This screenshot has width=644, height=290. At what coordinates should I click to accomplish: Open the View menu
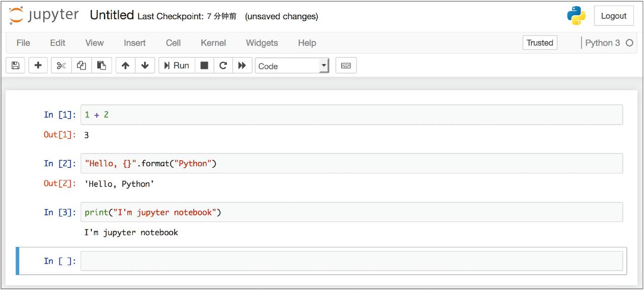[x=94, y=43]
